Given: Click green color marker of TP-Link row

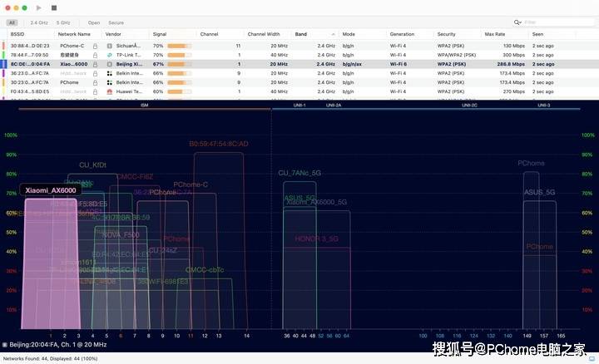Looking at the screenshot, I should 3,55.
